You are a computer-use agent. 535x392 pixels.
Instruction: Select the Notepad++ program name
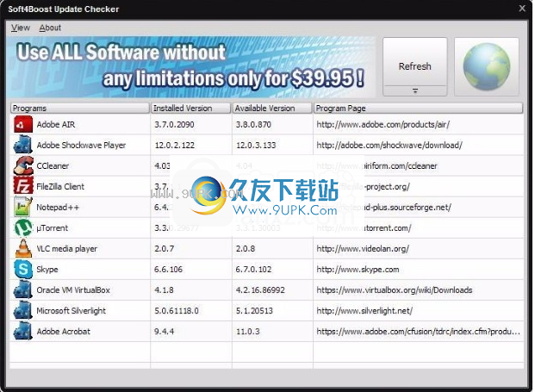click(58, 208)
